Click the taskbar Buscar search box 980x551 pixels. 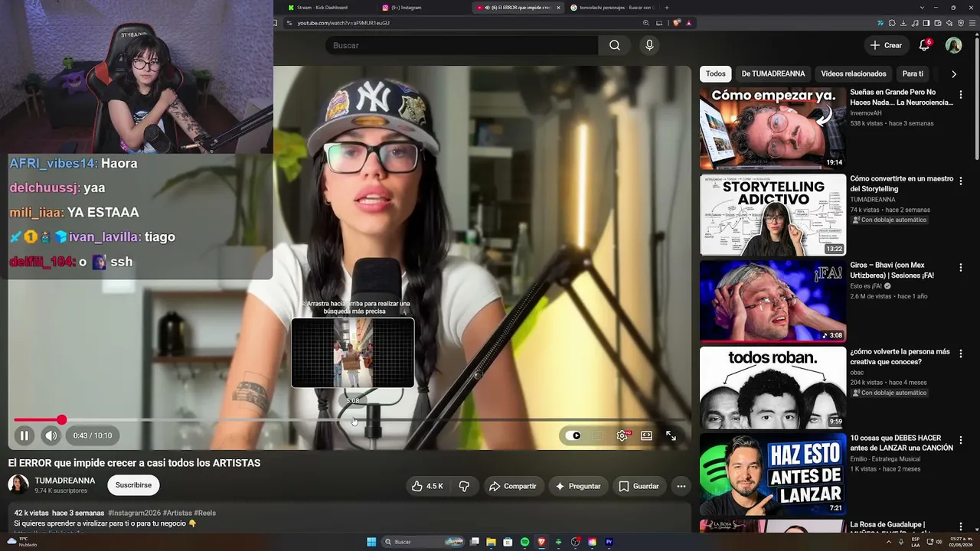click(x=423, y=542)
